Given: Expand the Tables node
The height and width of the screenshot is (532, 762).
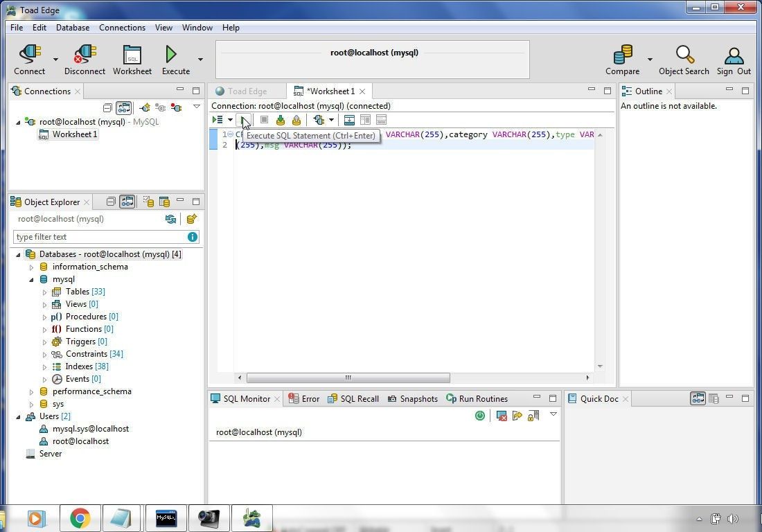Looking at the screenshot, I should [x=44, y=292].
